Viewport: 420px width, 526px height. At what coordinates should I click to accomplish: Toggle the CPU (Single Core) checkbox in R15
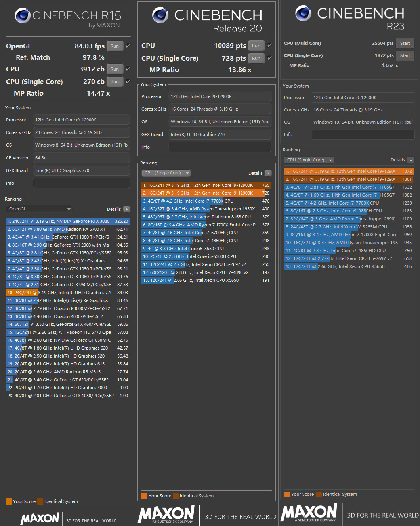tap(128, 82)
